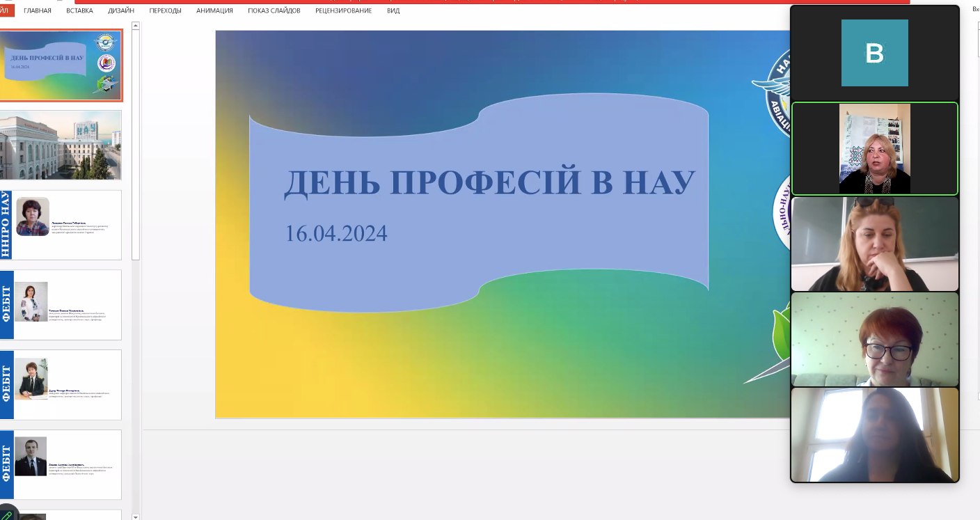Screen dimensions: 980x520
Task: Go to the ПЕРЕХОДЫ tab
Action: coord(165,10)
